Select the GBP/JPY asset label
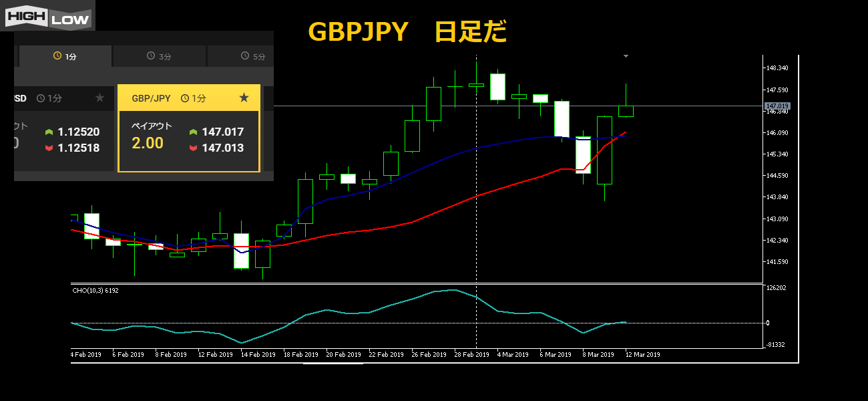This screenshot has width=868, height=401. tap(151, 98)
